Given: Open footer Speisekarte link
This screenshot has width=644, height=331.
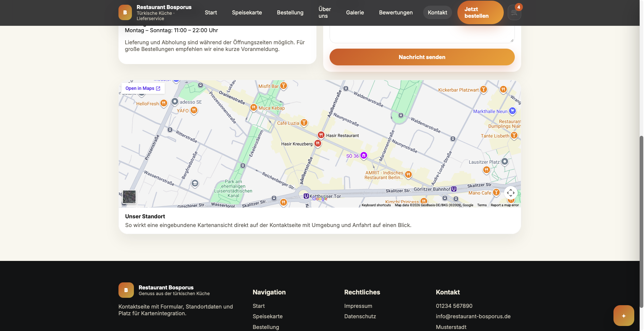Looking at the screenshot, I should pyautogui.click(x=267, y=316).
